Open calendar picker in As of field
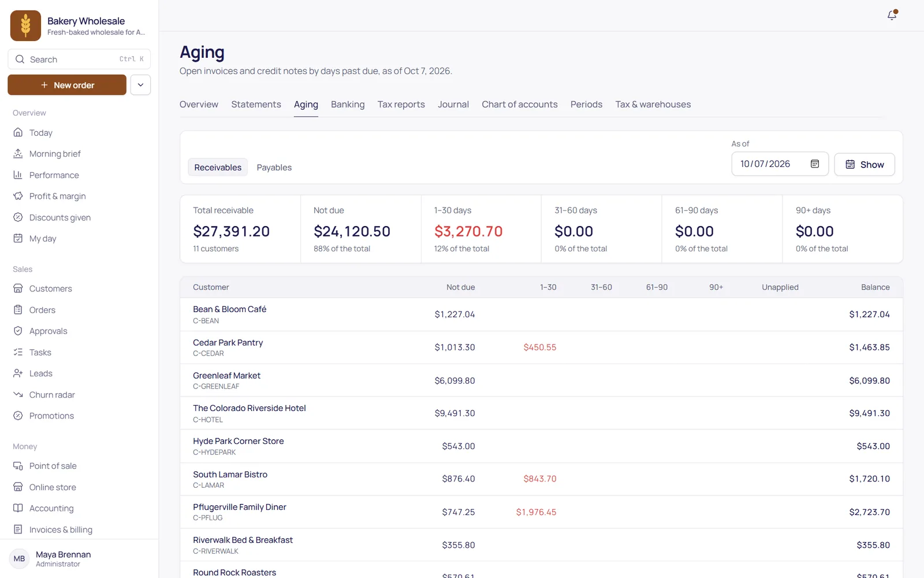 815,164
